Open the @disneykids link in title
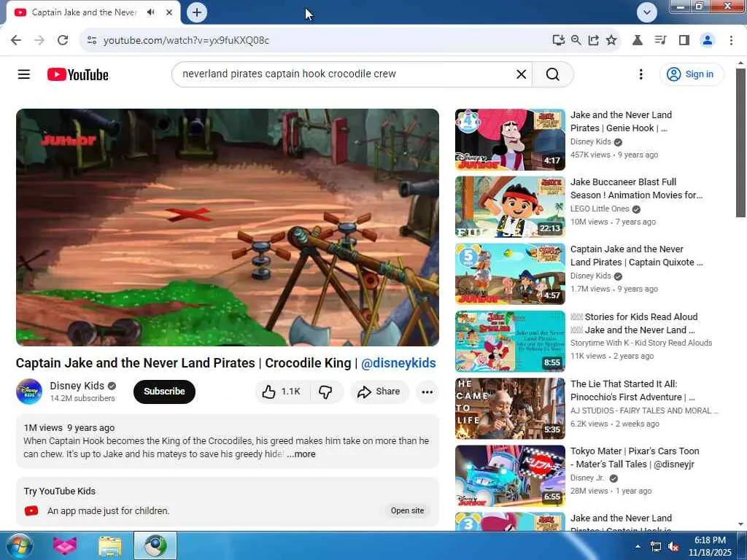 click(398, 363)
